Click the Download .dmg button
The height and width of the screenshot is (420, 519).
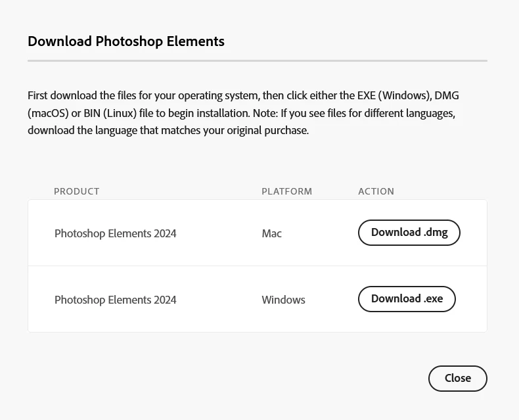click(x=409, y=233)
